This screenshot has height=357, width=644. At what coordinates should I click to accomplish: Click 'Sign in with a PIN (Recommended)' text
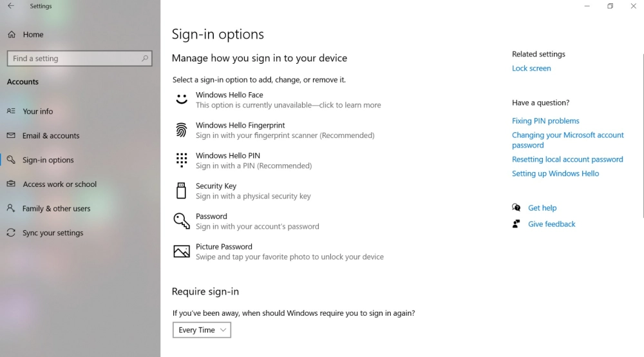[x=254, y=166]
